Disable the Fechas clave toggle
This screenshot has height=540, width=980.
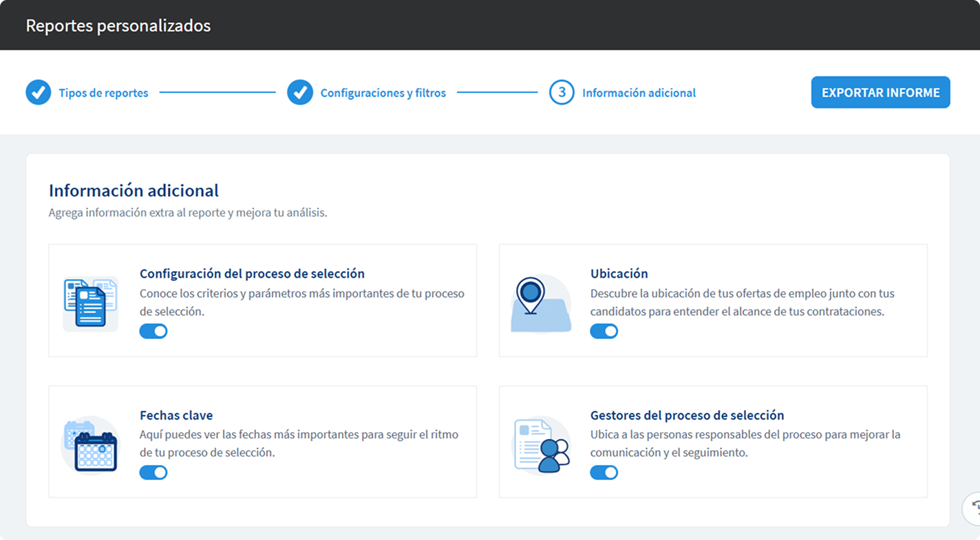[x=153, y=473]
